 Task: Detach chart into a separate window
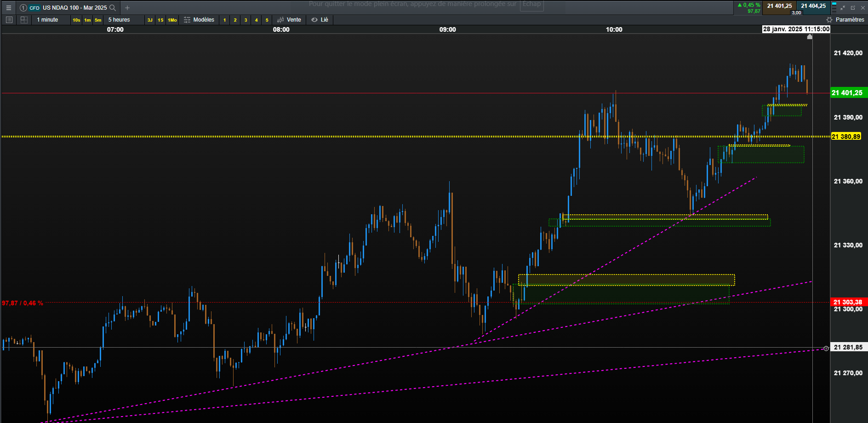pyautogui.click(x=853, y=8)
